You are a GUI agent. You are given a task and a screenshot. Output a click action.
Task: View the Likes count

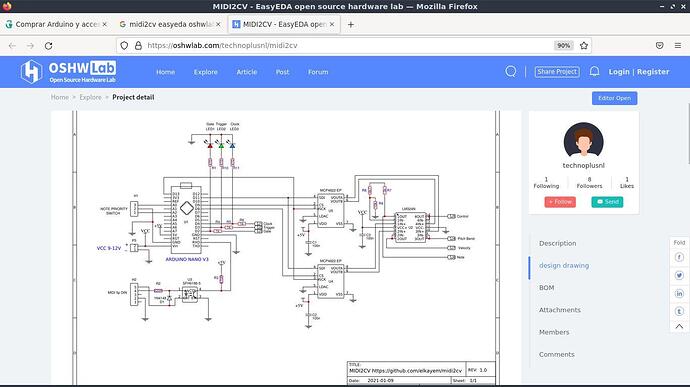[x=627, y=183]
